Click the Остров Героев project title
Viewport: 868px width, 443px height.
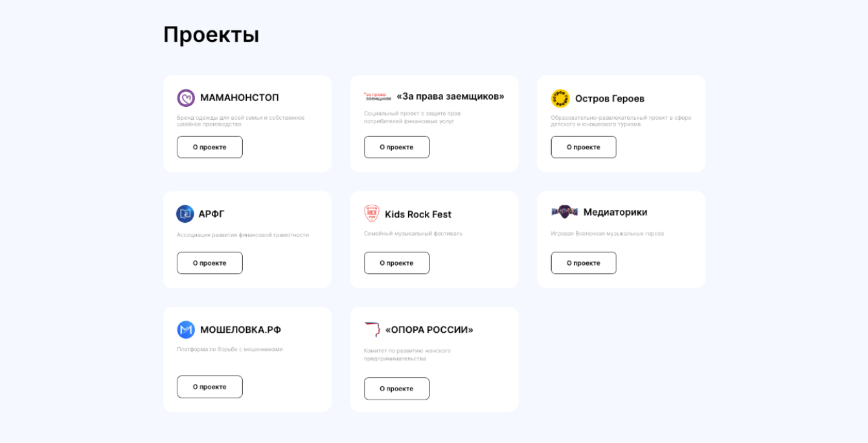point(610,98)
